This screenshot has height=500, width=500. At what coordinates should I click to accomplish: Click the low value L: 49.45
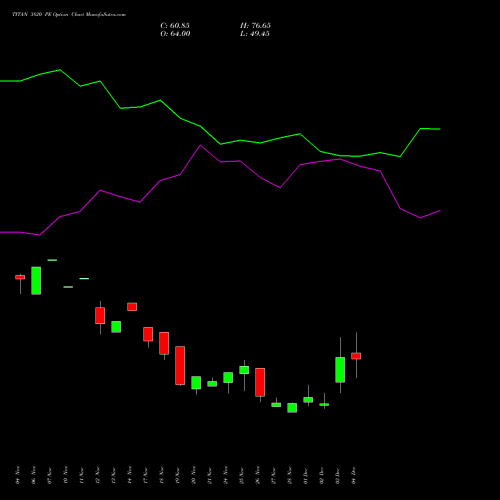click(255, 34)
